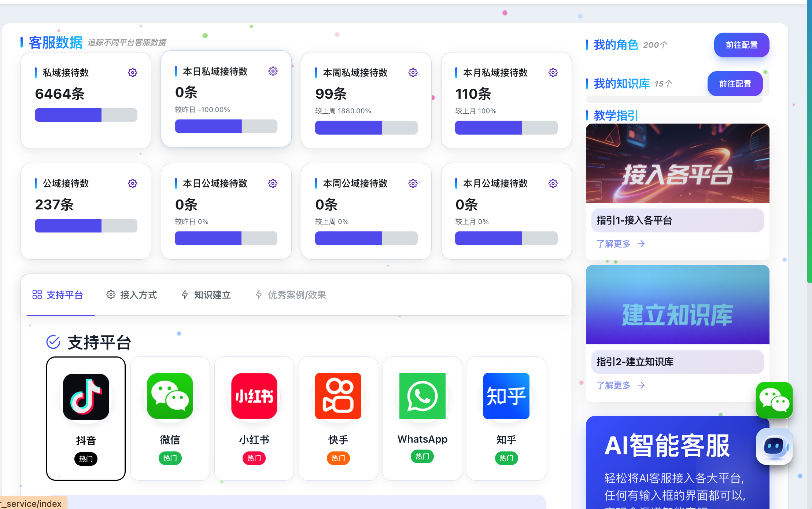Screen dimensions: 812x509
Task: Open the floating AI robot assistant
Action: pos(774,446)
